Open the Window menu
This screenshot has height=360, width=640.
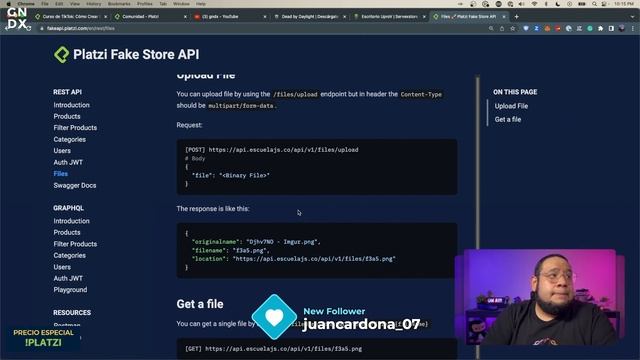181,4
